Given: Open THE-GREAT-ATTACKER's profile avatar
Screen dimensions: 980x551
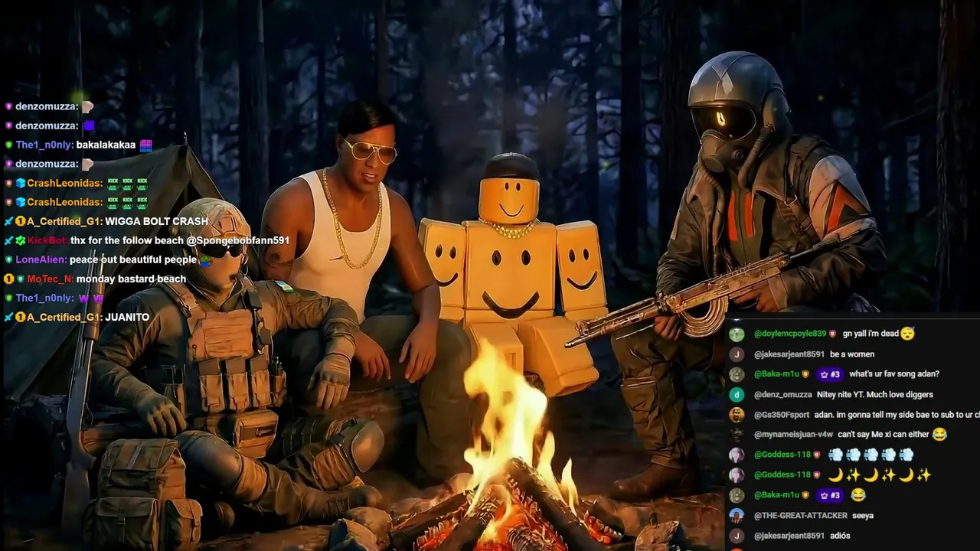Looking at the screenshot, I should [737, 516].
